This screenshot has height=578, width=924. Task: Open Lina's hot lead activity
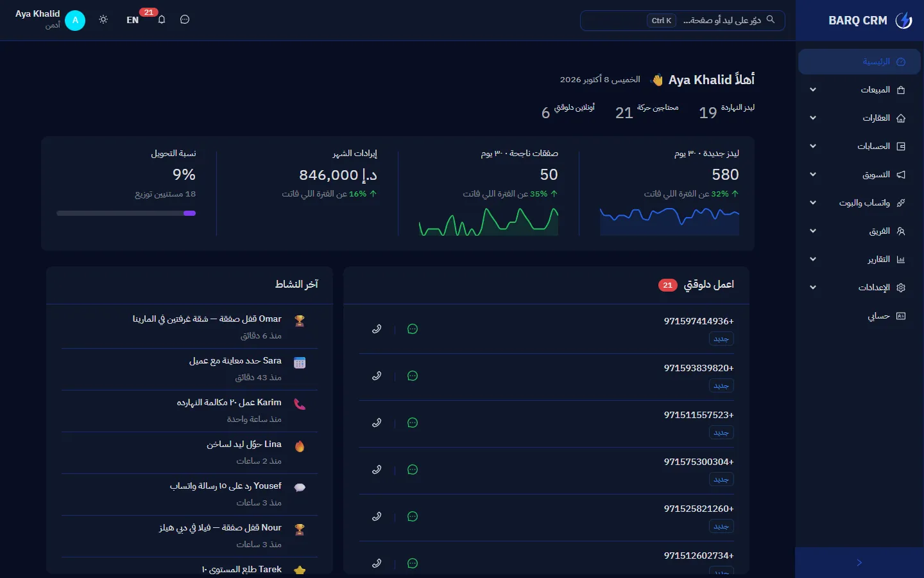click(190, 452)
